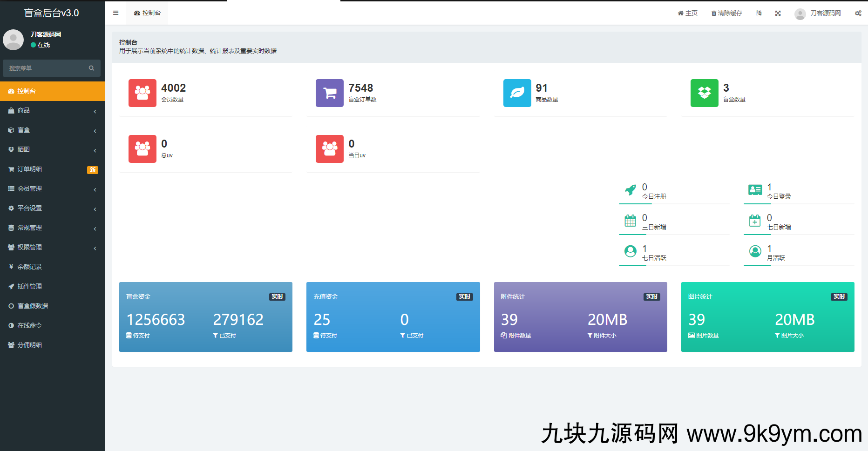This screenshot has height=451, width=868.
Task: Click the green Dropbox 盲盒数量 icon
Action: (x=704, y=93)
